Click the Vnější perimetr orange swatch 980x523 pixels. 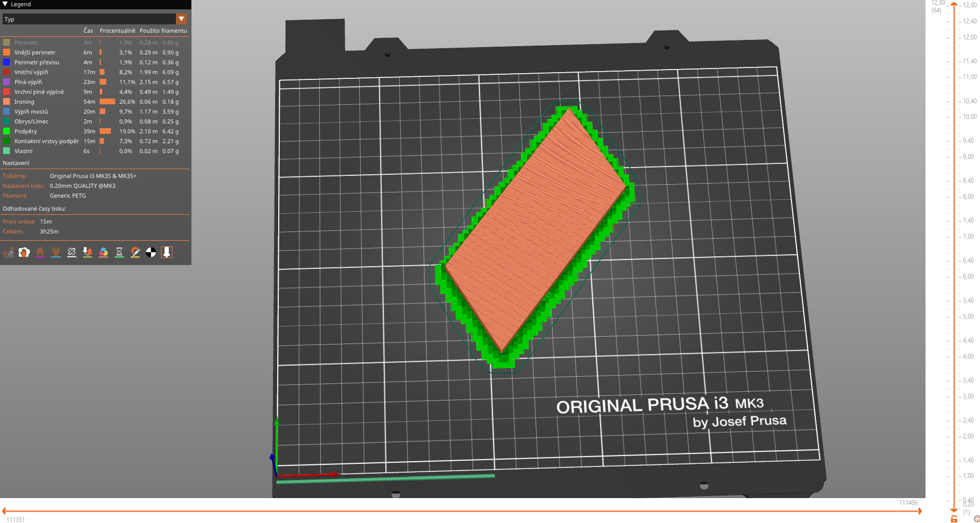pyautogui.click(x=6, y=52)
